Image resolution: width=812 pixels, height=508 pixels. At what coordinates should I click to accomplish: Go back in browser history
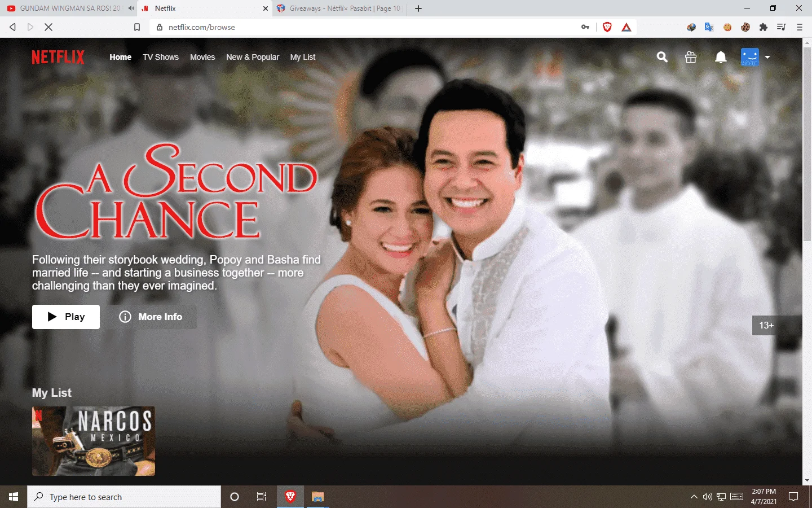pos(12,27)
